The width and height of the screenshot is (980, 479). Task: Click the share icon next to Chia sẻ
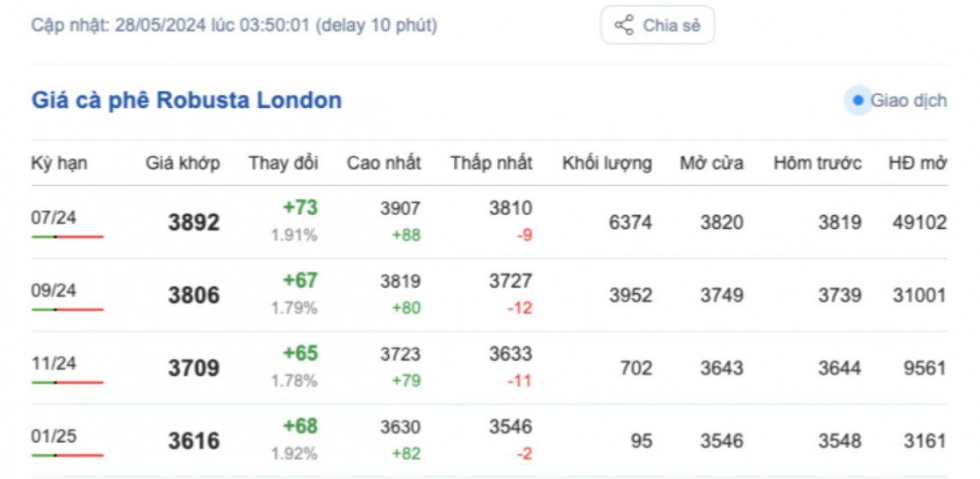[x=624, y=25]
